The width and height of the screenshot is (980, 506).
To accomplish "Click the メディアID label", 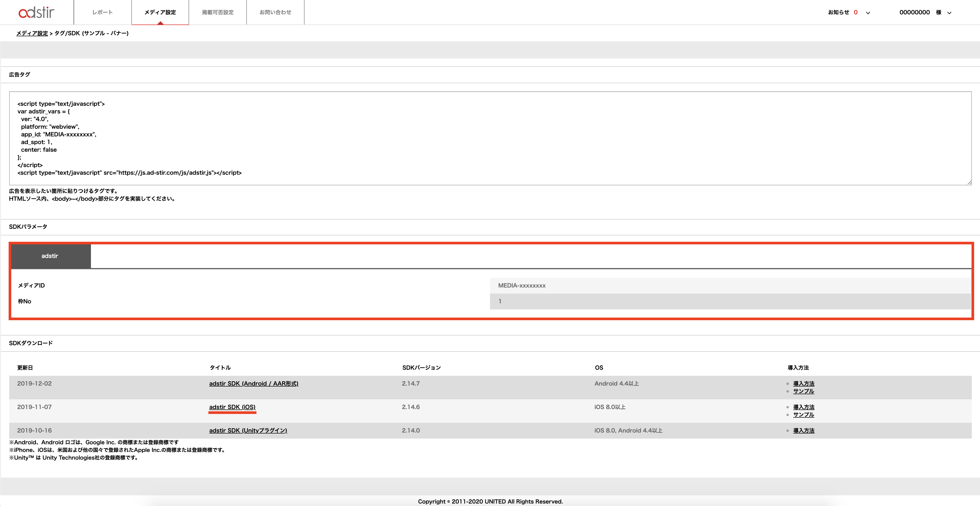I will (31, 285).
